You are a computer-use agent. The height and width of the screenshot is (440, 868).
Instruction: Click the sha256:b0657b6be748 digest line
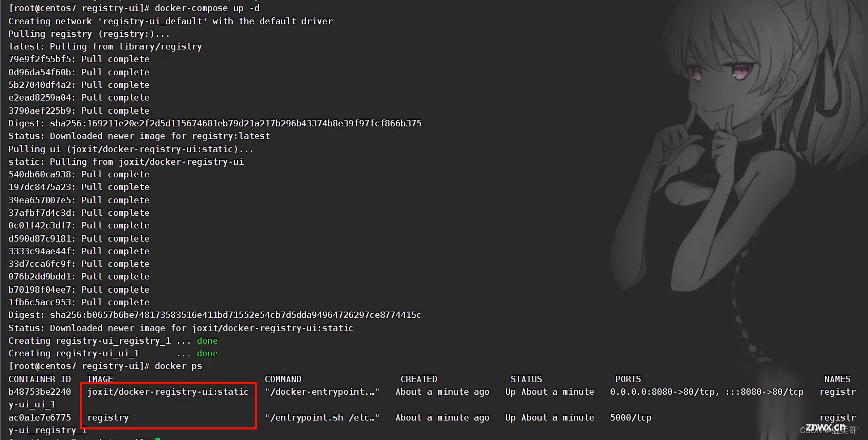pyautogui.click(x=215, y=315)
